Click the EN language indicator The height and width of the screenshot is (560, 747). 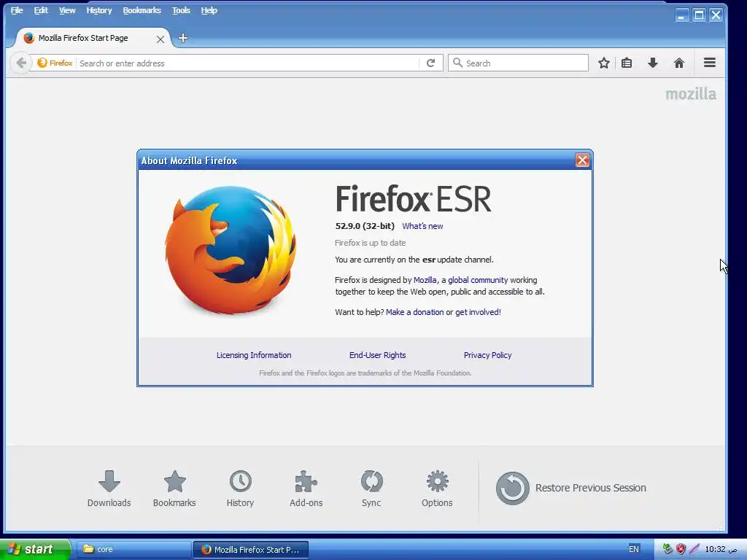(634, 549)
